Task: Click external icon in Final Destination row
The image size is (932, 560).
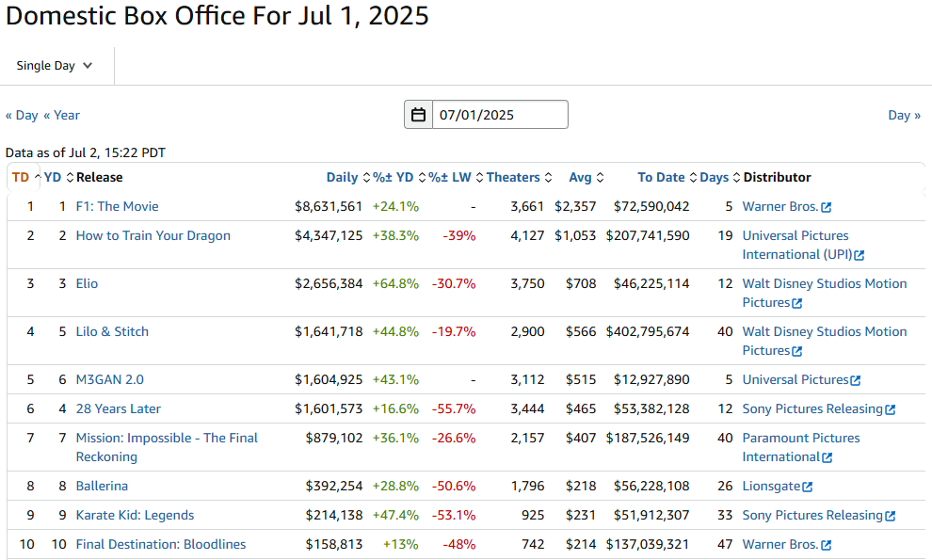Action: pos(827,545)
